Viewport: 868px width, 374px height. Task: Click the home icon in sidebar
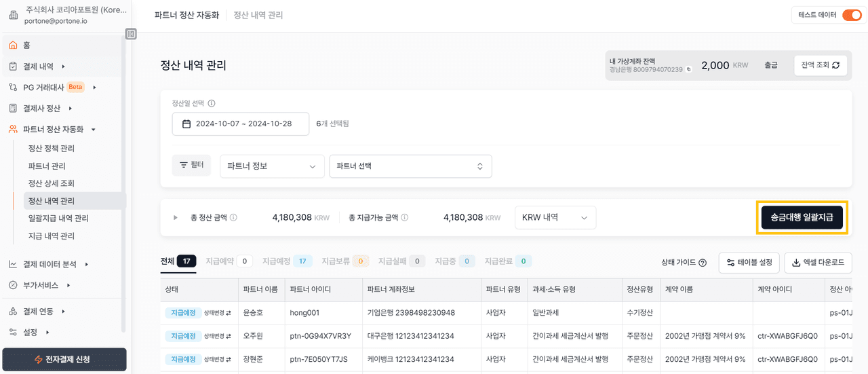[13, 45]
